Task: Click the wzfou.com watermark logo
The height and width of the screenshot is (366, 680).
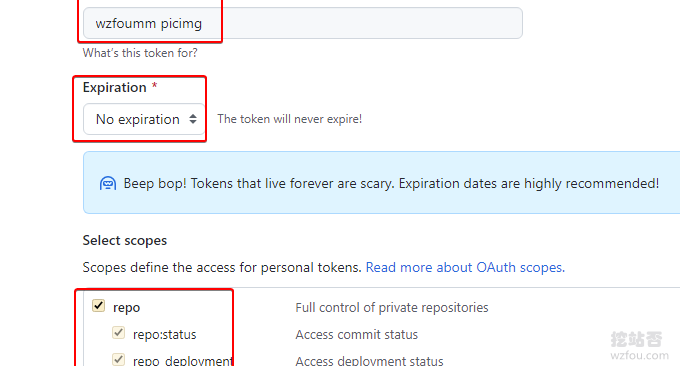Action: click(x=639, y=346)
